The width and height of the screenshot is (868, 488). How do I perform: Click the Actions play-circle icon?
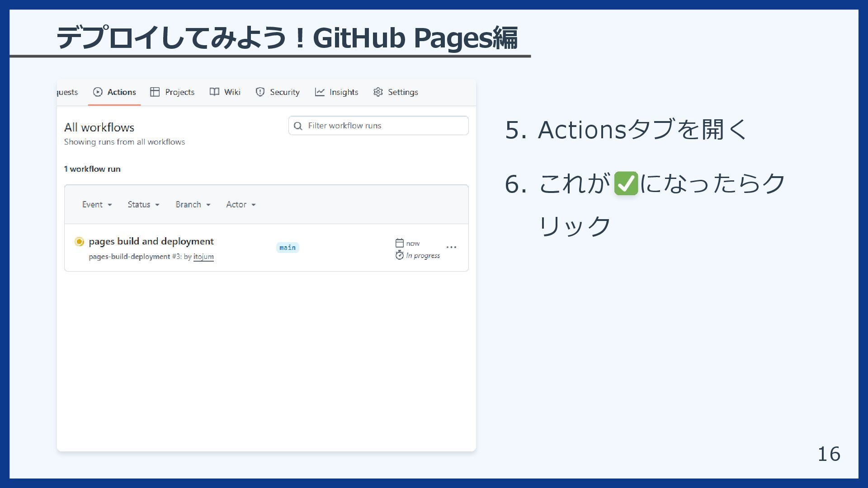tap(98, 92)
